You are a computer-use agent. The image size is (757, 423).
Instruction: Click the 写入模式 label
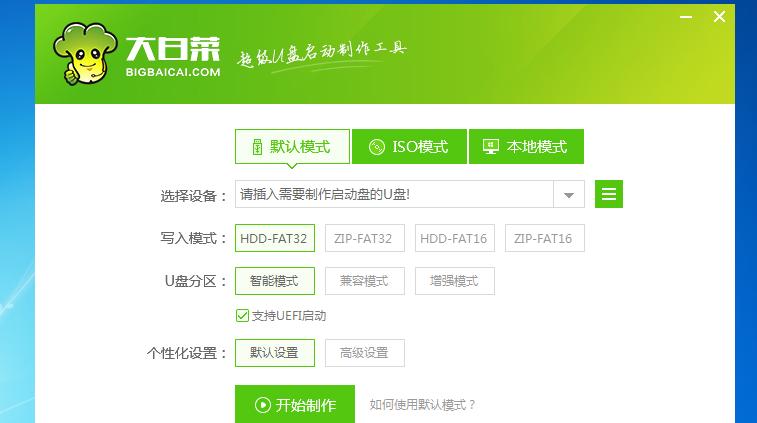(193, 239)
